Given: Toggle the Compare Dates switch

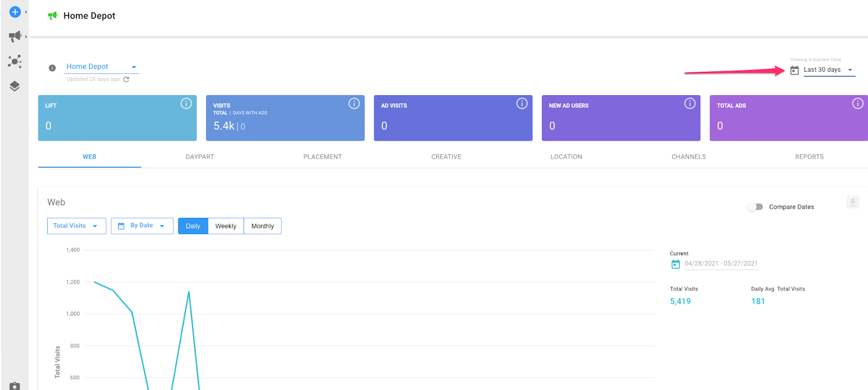Looking at the screenshot, I should (x=755, y=207).
